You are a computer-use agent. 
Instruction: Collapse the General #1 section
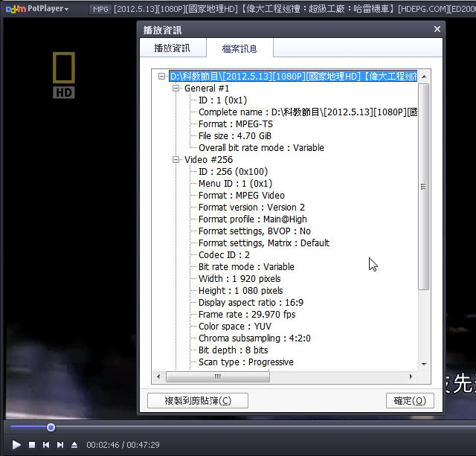(x=176, y=88)
